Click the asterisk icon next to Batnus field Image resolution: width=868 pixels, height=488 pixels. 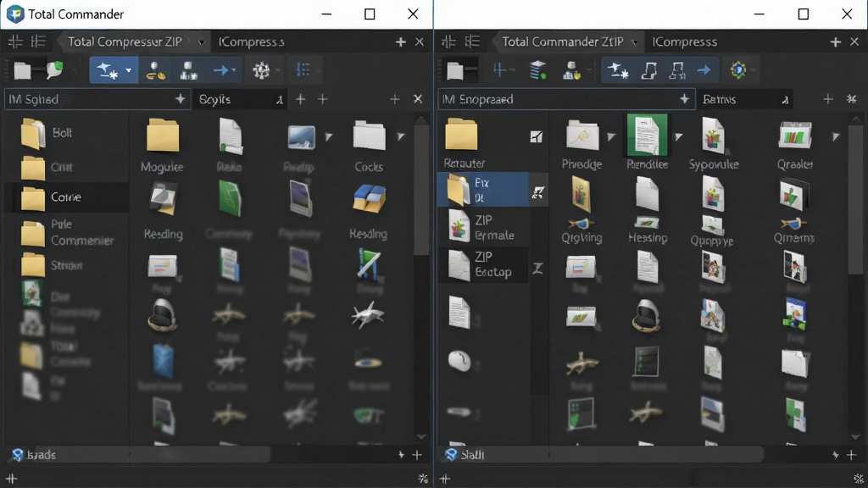851,99
